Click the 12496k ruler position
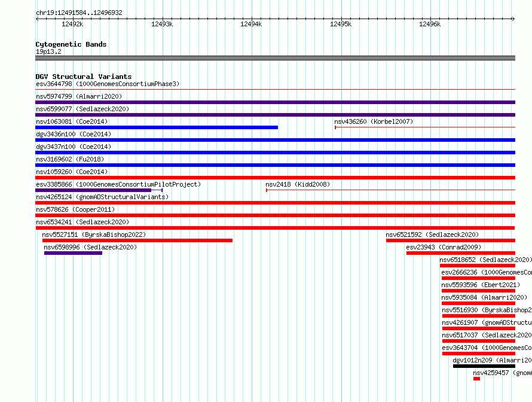 point(430,24)
